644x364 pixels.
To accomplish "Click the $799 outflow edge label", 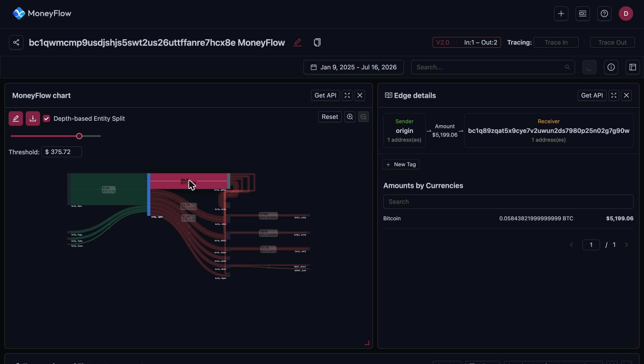I will pos(268,216).
